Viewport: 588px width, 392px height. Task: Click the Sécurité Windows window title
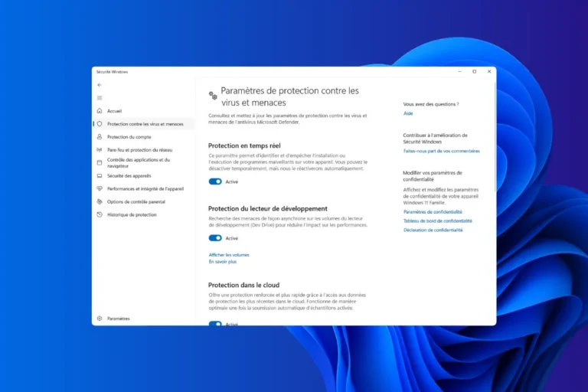[x=112, y=72]
